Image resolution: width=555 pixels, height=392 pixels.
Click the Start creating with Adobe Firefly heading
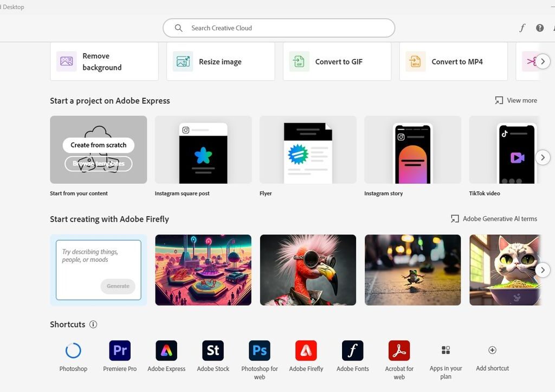pos(109,219)
